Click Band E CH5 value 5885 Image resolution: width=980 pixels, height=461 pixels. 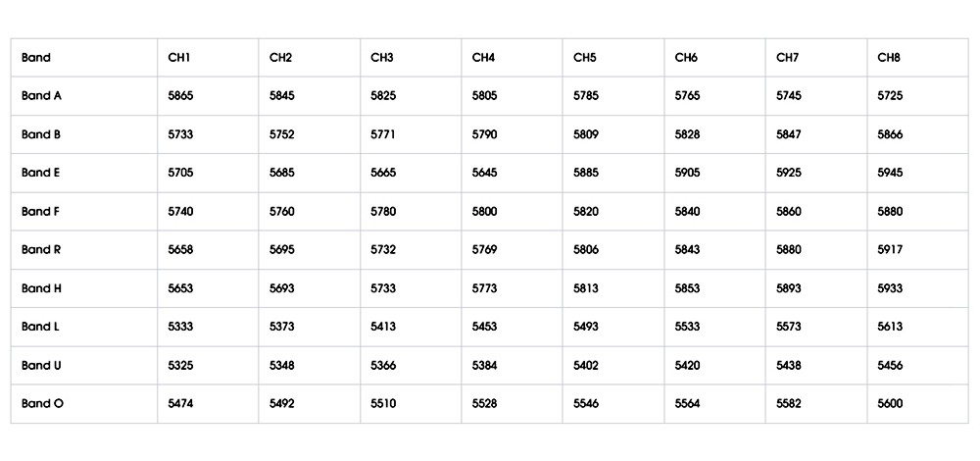[x=586, y=173]
